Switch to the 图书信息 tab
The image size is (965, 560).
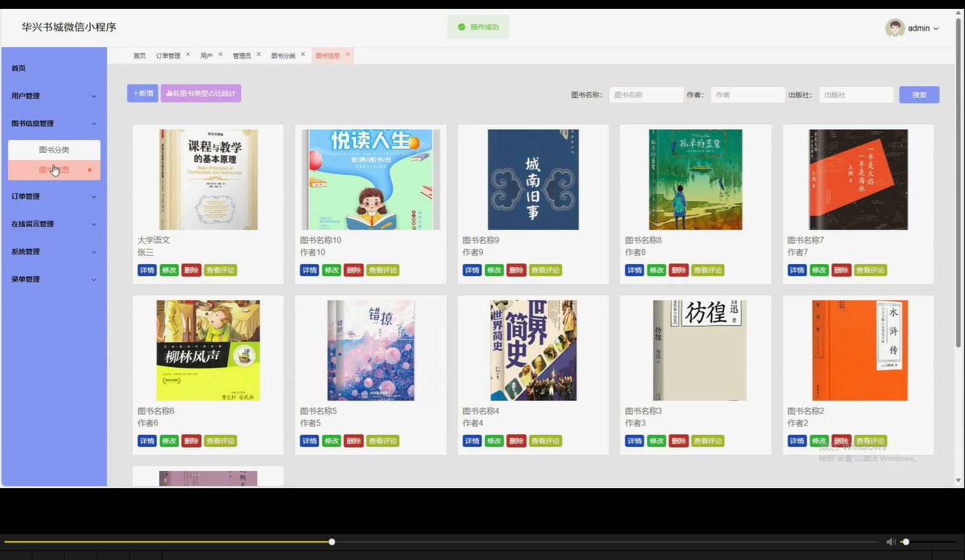(327, 56)
